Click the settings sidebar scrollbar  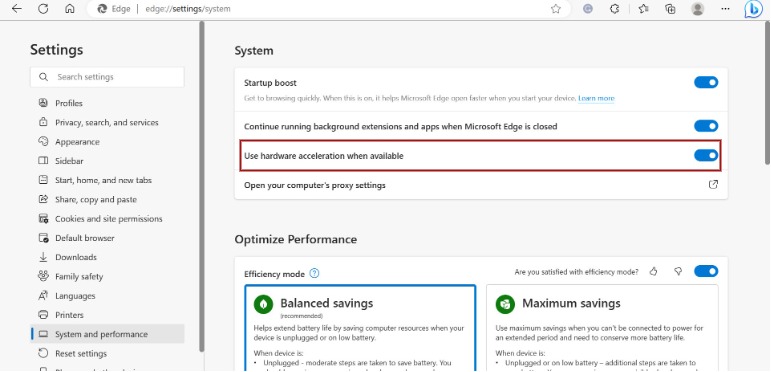202,187
